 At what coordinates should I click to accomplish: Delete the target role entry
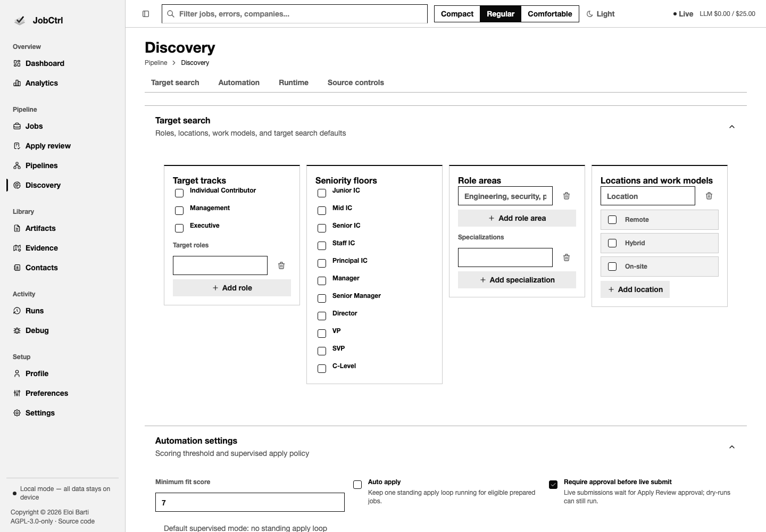tap(281, 265)
